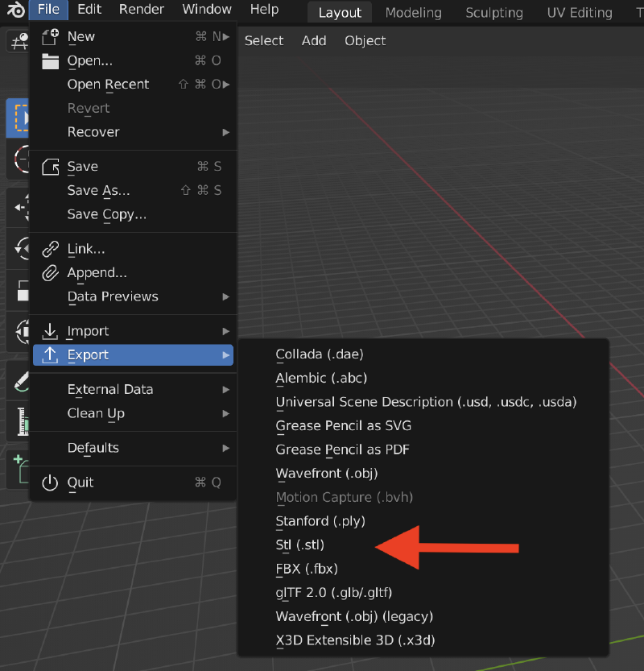Choose Append... menu entry
This screenshot has height=671, width=644.
(133, 273)
